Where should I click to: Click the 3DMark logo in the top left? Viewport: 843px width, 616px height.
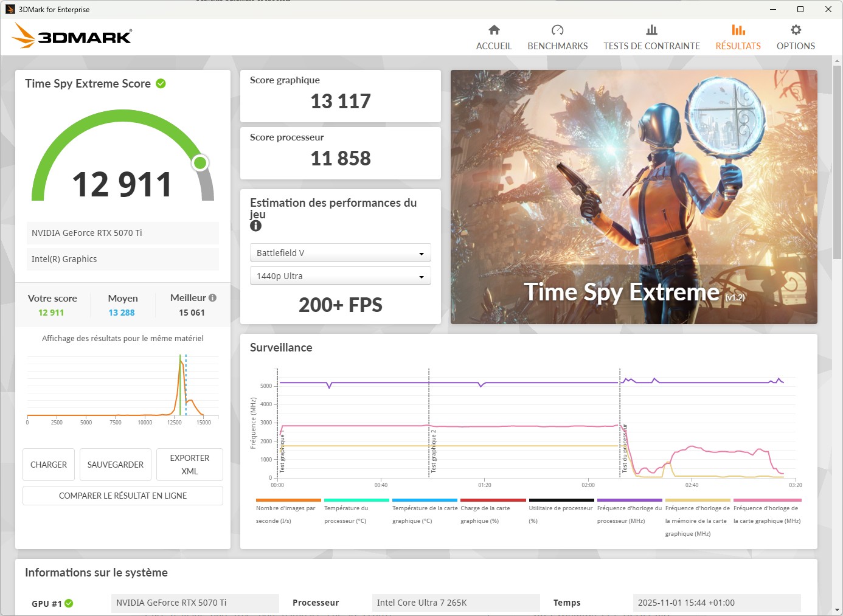(x=71, y=36)
